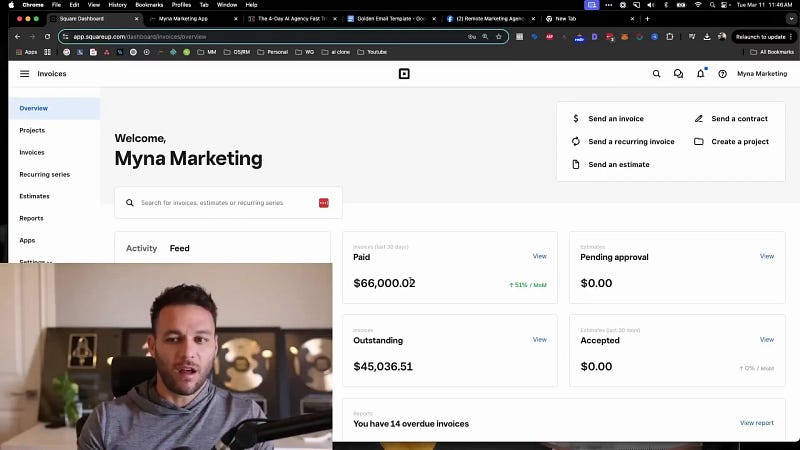Open View report for overdue invoices
Image resolution: width=800 pixels, height=450 pixels.
point(757,423)
